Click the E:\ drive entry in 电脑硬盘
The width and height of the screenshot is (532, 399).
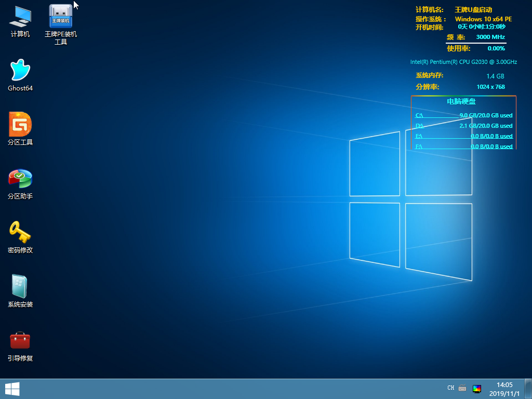(464, 136)
